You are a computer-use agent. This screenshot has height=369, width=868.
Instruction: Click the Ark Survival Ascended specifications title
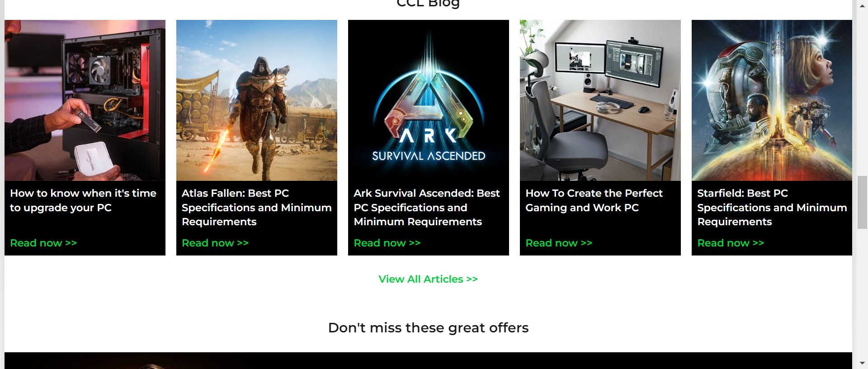(x=427, y=207)
